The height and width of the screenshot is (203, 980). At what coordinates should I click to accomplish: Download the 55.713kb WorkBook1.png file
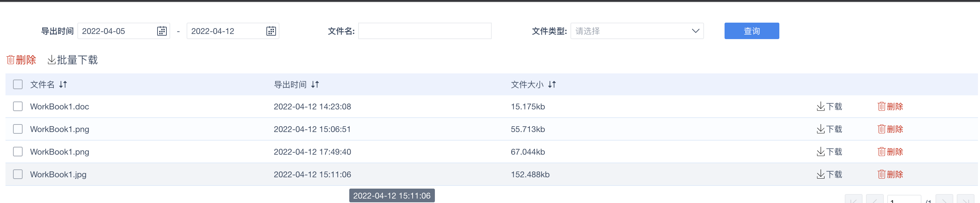click(x=829, y=129)
